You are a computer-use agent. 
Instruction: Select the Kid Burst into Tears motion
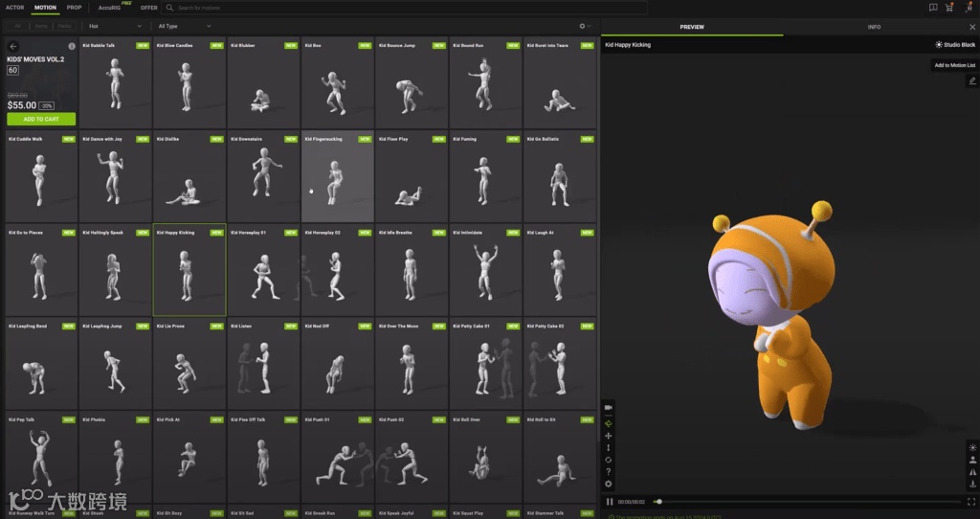[x=560, y=83]
